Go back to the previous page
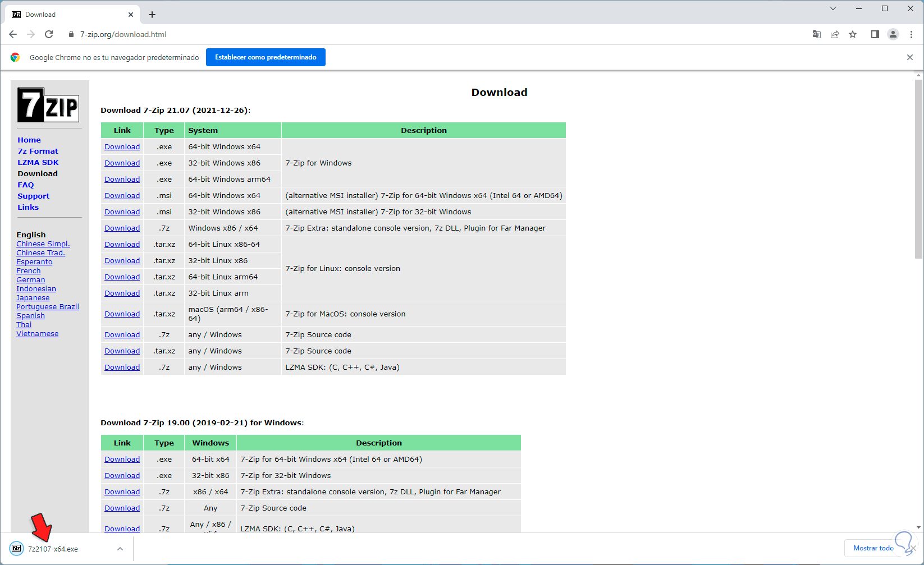This screenshot has height=565, width=924. 13,34
